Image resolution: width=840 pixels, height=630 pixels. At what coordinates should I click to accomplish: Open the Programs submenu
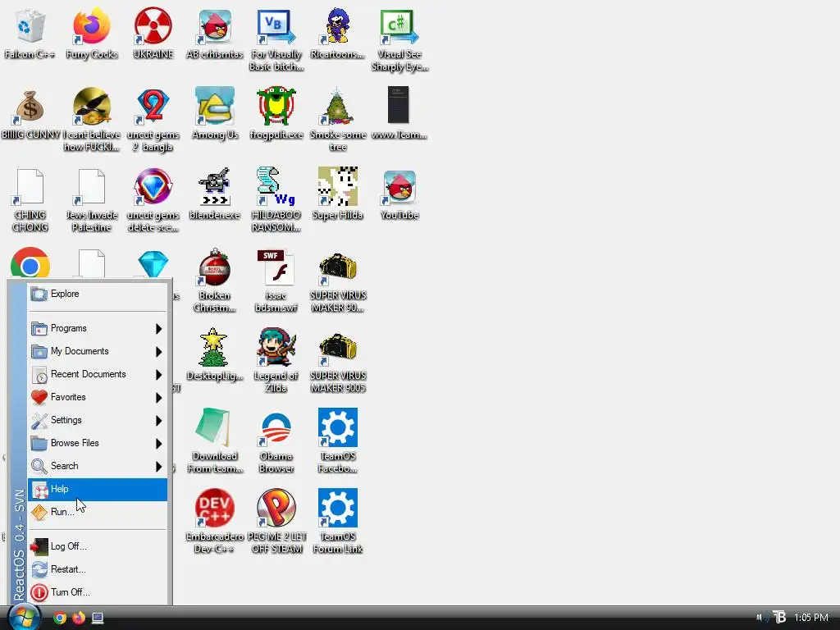98,328
